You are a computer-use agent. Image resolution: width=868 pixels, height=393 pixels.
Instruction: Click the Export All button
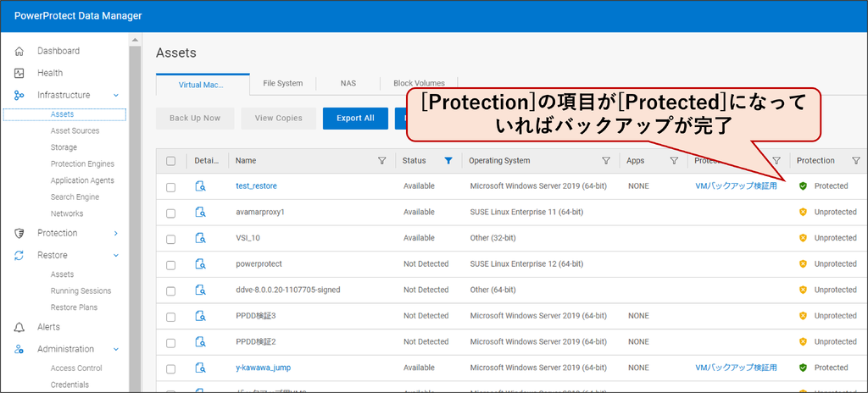tap(355, 119)
